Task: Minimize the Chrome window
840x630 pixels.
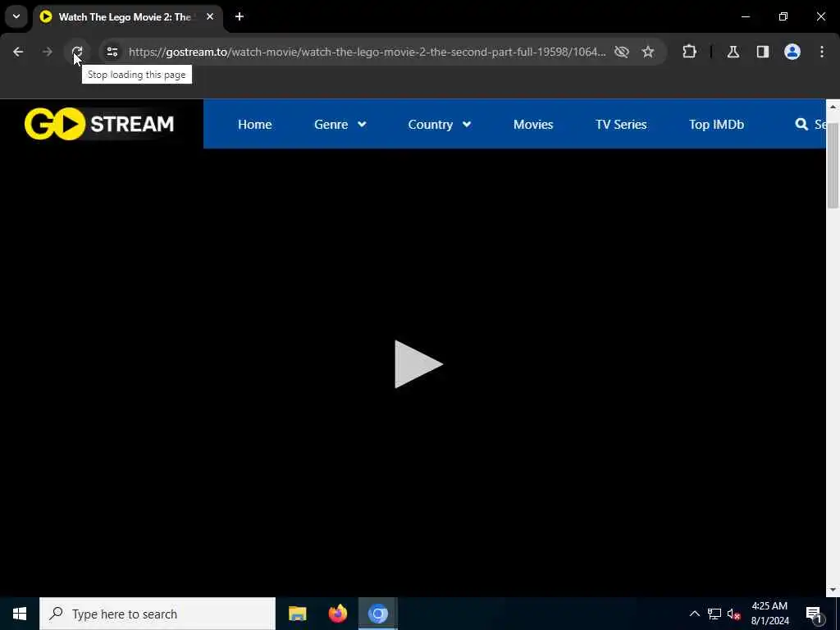Action: click(x=745, y=16)
